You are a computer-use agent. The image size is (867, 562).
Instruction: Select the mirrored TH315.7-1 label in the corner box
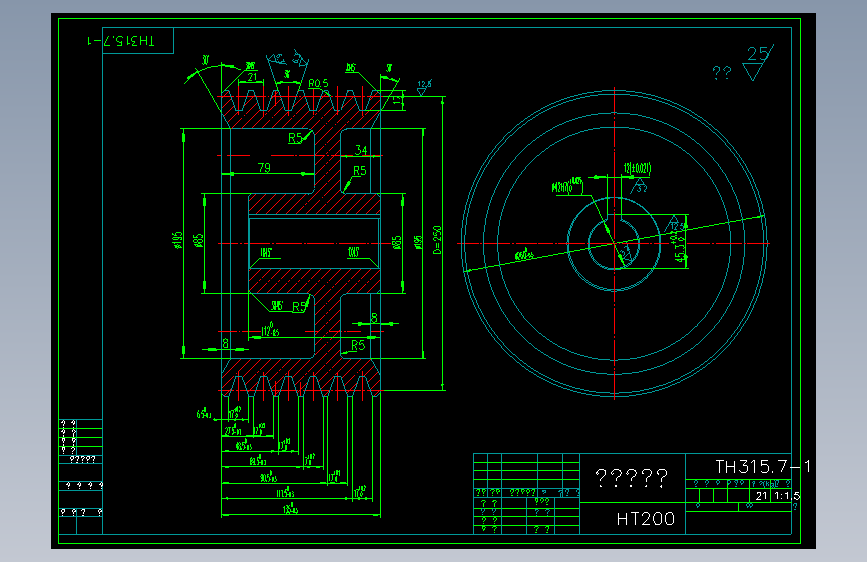pos(121,41)
